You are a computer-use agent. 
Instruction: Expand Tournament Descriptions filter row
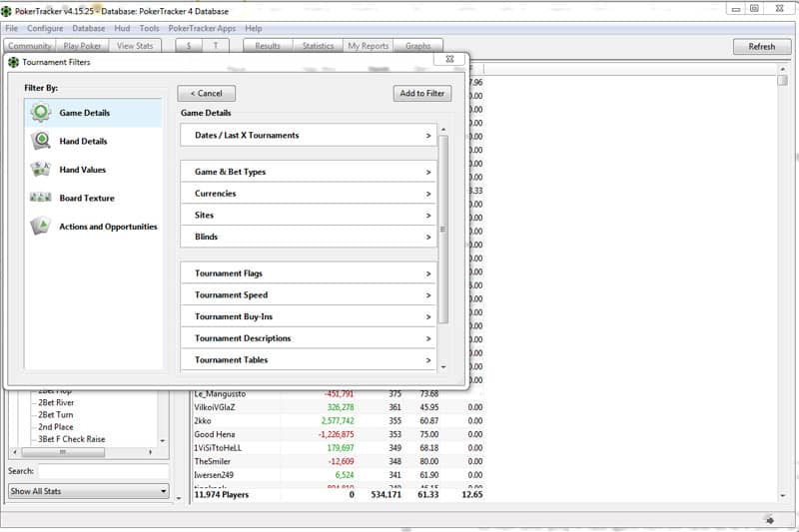click(309, 338)
